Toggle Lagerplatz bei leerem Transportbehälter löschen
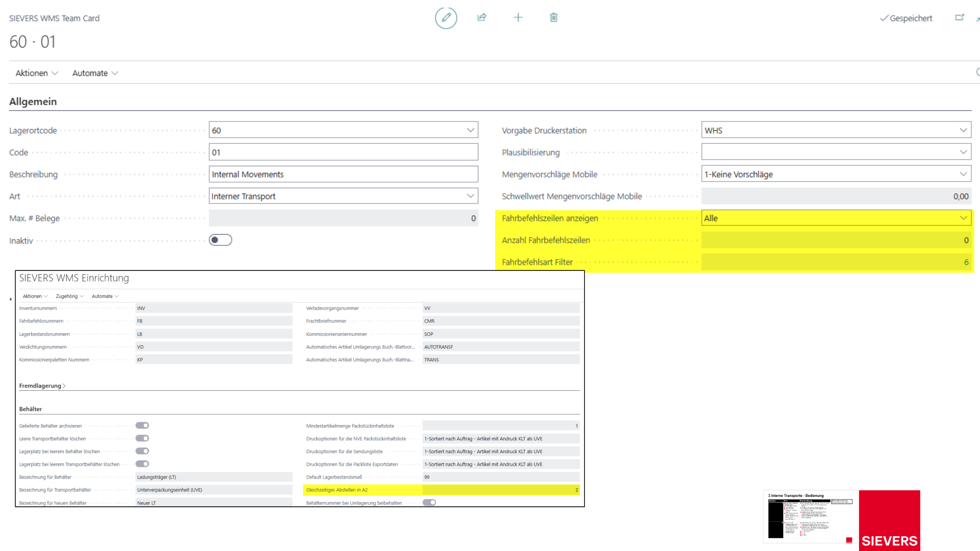The height and width of the screenshot is (551, 980). [x=142, y=464]
